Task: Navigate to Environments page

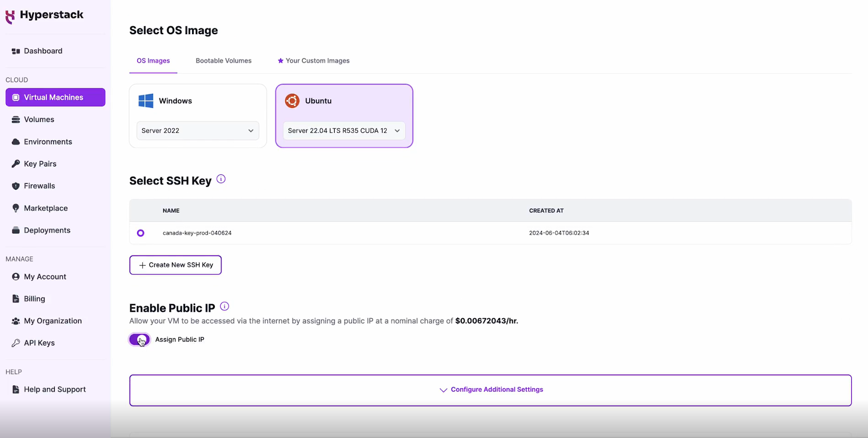Action: tap(55, 142)
